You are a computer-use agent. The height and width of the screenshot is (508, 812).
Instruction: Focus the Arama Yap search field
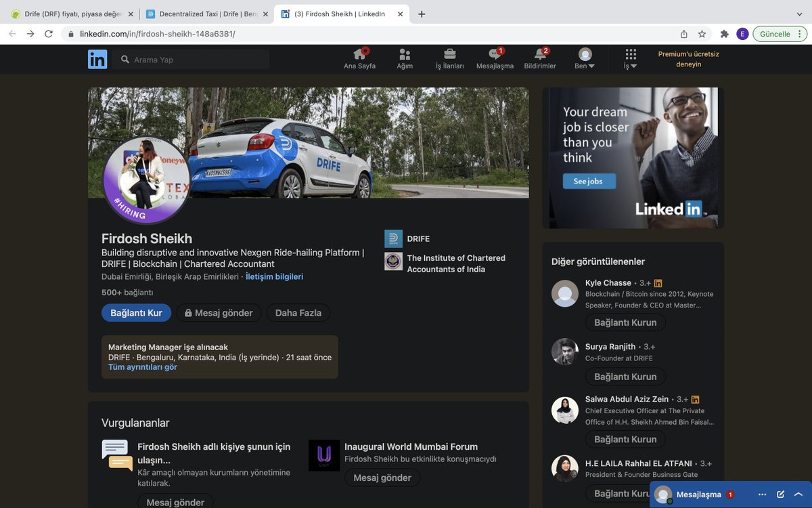coord(191,60)
